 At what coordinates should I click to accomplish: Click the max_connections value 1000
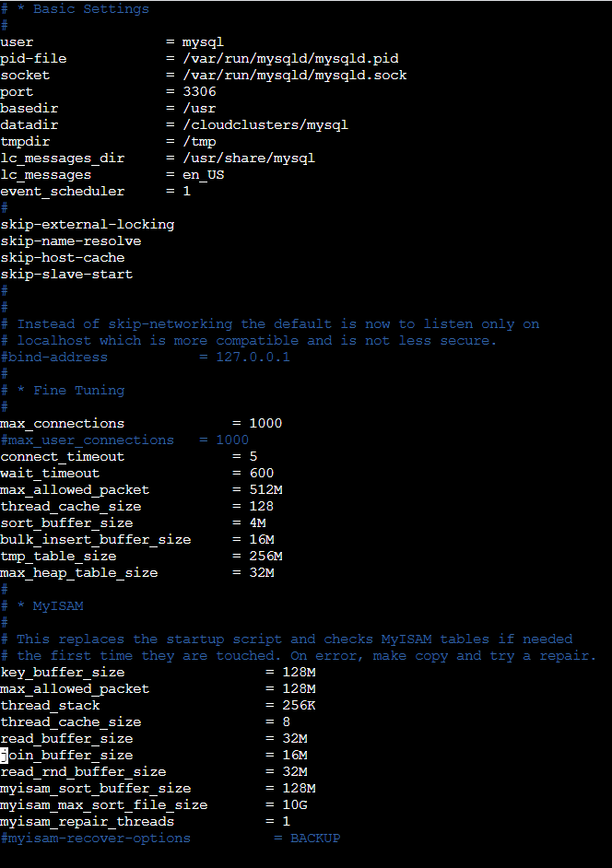pyautogui.click(x=265, y=424)
